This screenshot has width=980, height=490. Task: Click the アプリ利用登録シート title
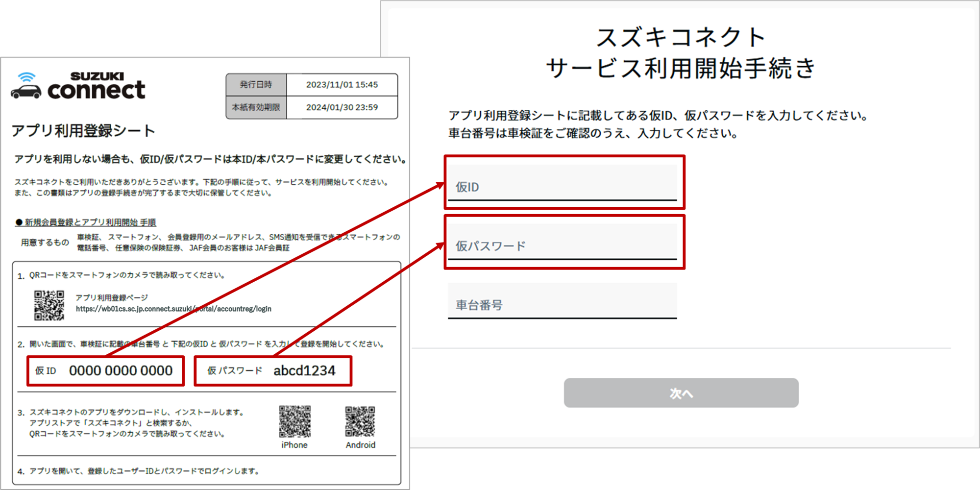(83, 131)
